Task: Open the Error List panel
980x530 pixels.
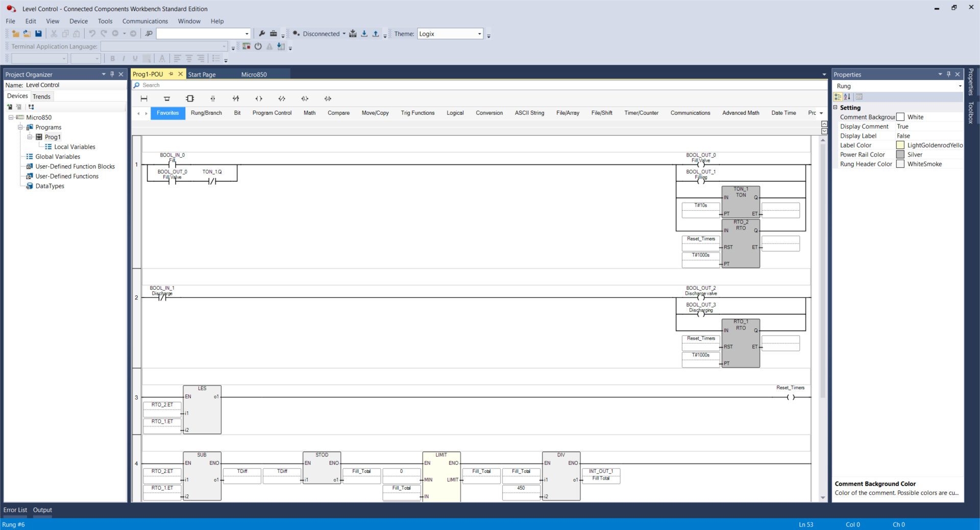Action: pyautogui.click(x=15, y=510)
